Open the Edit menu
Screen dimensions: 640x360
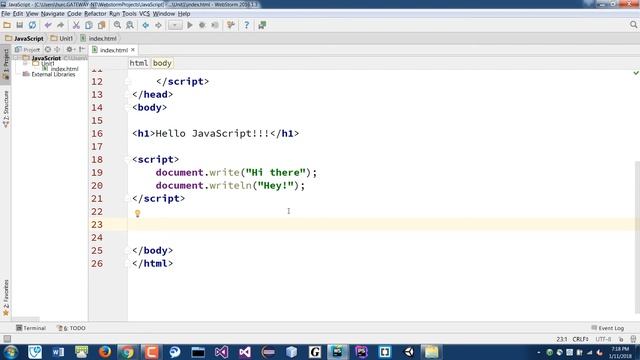(18, 14)
